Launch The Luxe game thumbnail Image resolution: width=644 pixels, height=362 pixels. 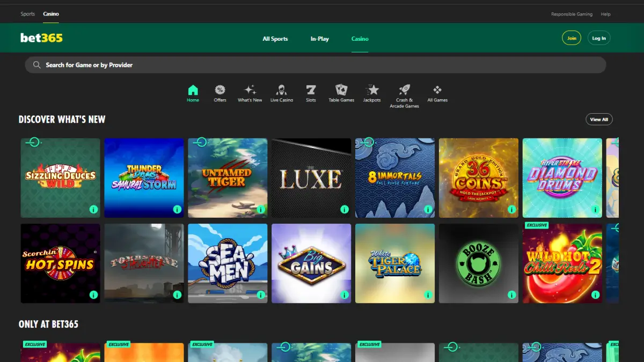point(311,178)
